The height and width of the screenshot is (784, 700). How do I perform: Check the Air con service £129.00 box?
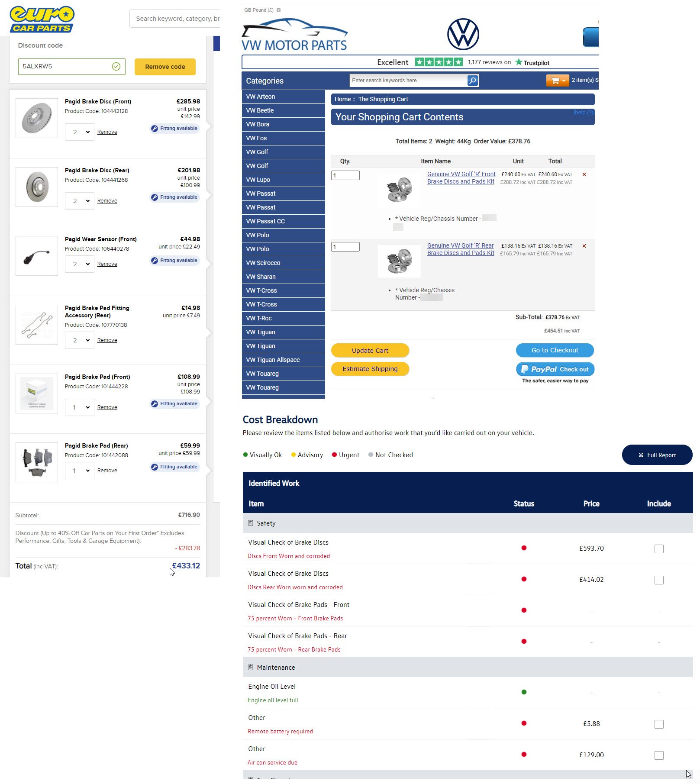[x=658, y=755]
